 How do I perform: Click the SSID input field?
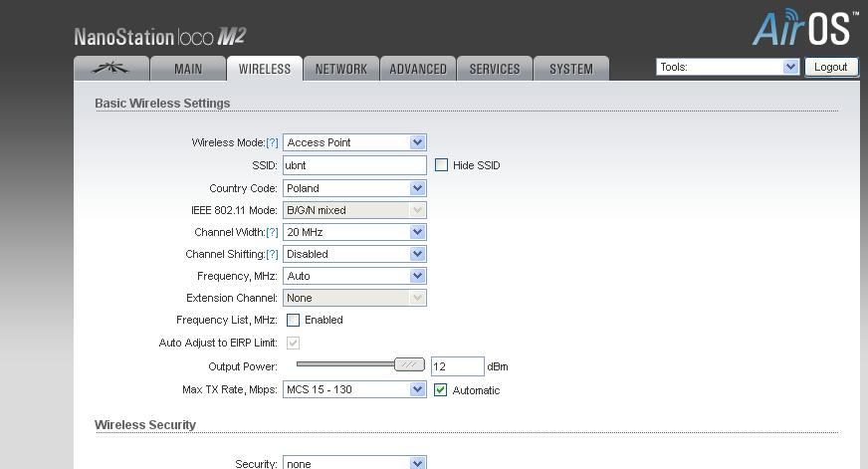(x=354, y=165)
